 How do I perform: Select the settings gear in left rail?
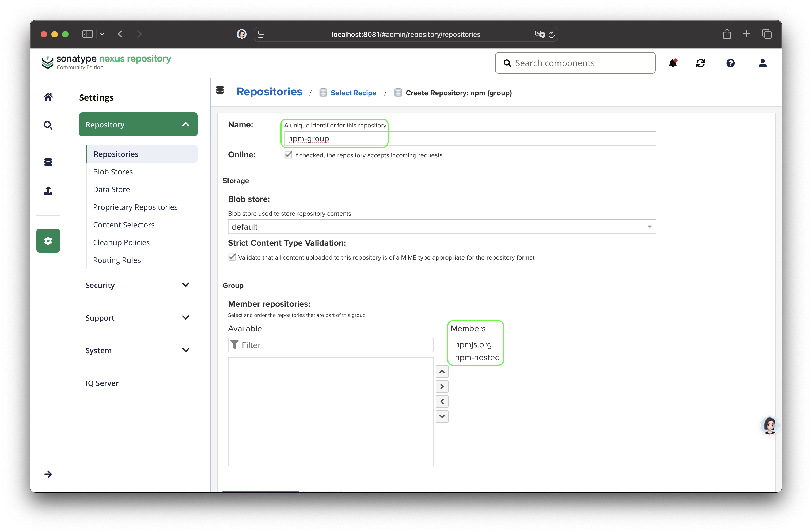48,241
